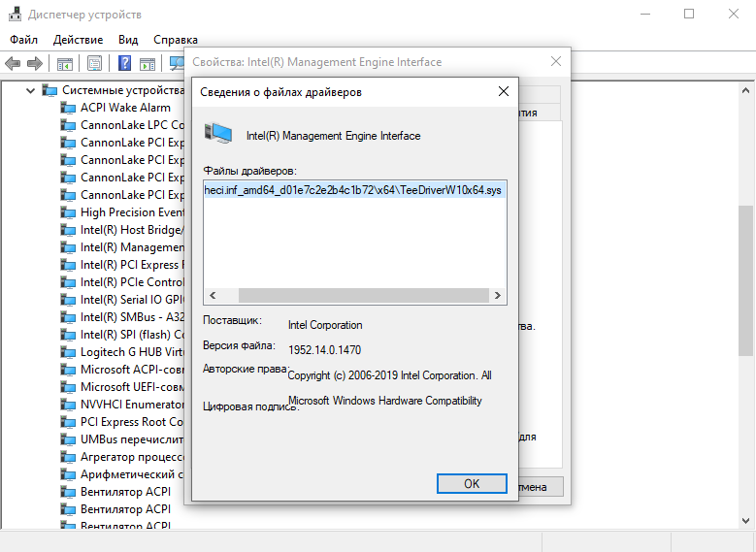Click the Copyright 2006-2019 Intel Corporation text
This screenshot has width=756, height=552.
(x=389, y=375)
